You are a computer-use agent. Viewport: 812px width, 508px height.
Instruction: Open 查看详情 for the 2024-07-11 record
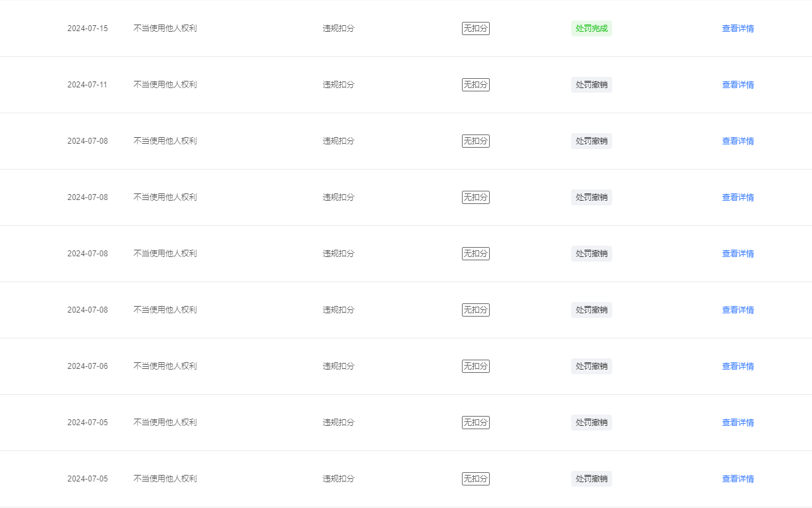[x=738, y=85]
